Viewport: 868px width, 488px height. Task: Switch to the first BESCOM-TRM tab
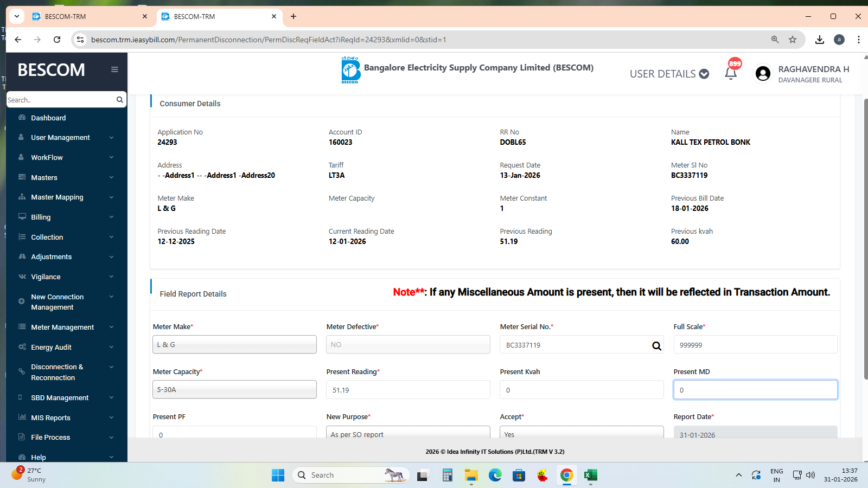[x=87, y=17]
